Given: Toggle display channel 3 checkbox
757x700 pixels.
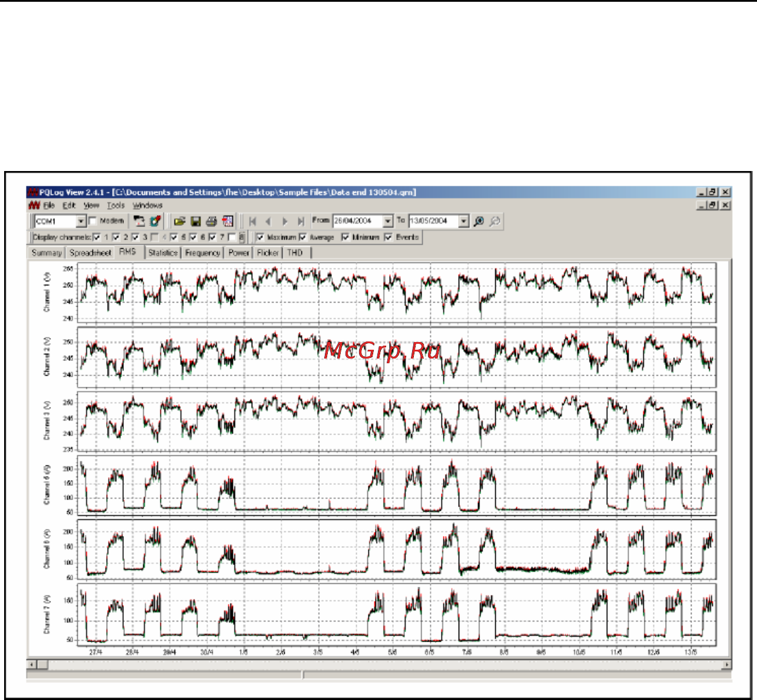Looking at the screenshot, I should tap(136, 237).
